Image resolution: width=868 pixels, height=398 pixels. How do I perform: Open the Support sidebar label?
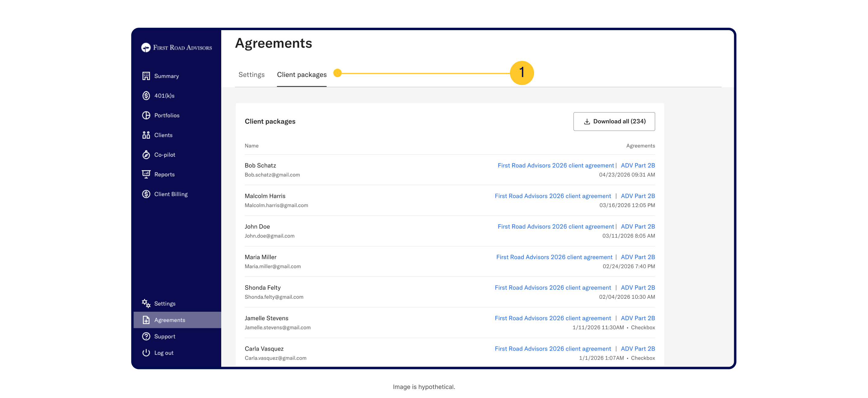(x=165, y=336)
